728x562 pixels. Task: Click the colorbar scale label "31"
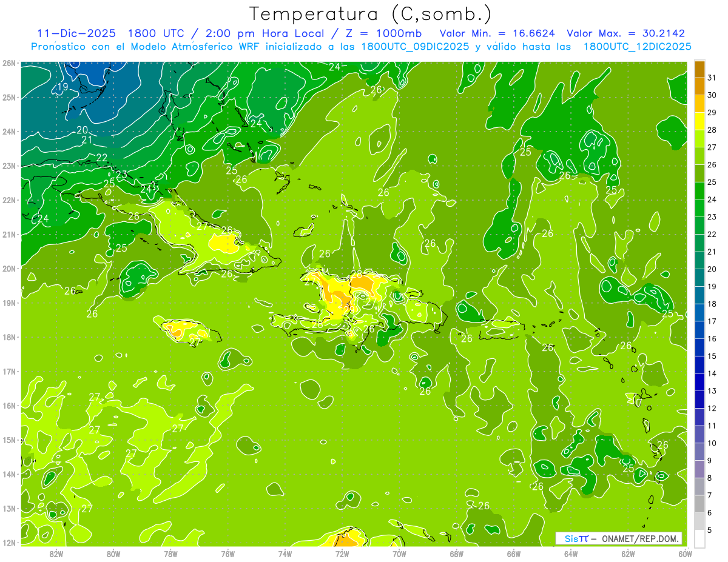point(712,78)
